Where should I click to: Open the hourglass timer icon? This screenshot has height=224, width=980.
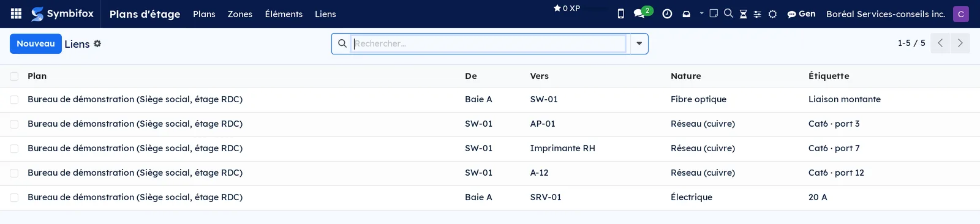pos(743,13)
